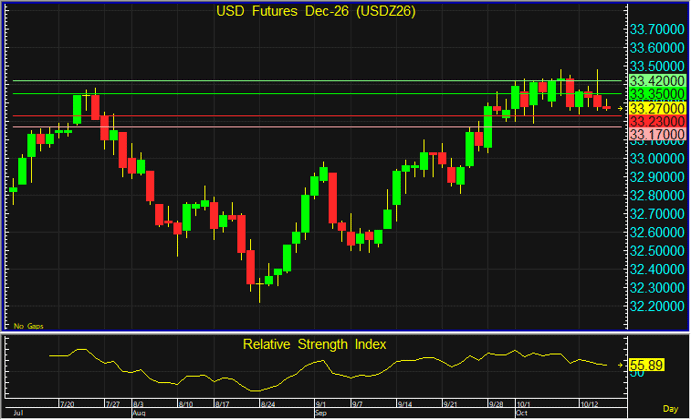Select the 8/3 date marker

point(138,404)
